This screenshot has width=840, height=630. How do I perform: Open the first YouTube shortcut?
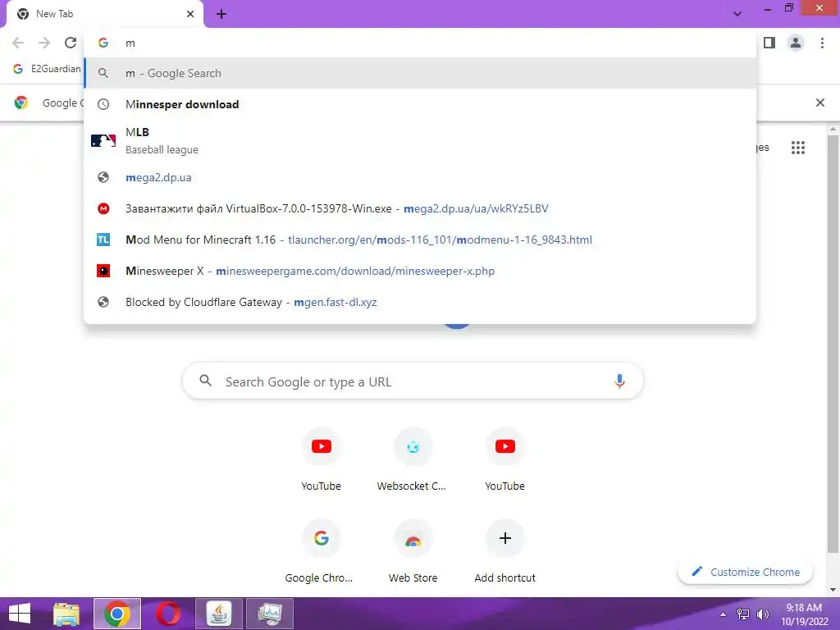pos(321,459)
